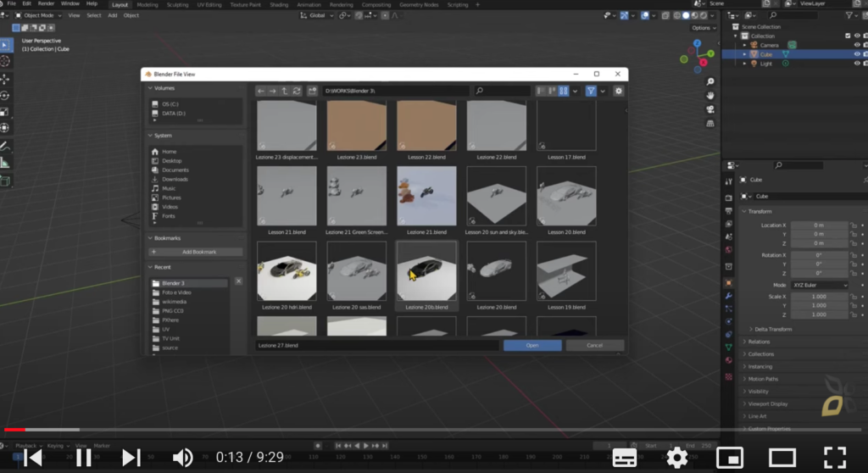The image size is (868, 473).
Task: Switch to orthographic/perspective grid icon
Action: (710, 124)
